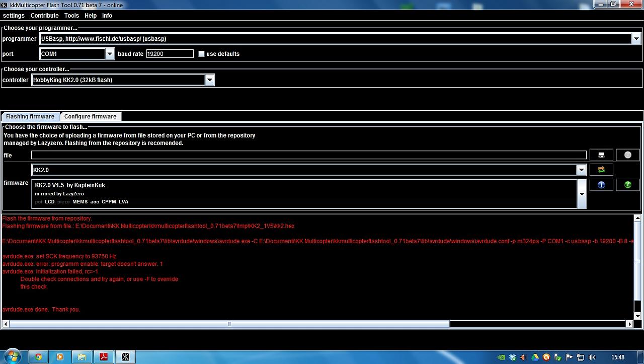Screen dimensions: 644x364
Task: Open the media player taskbar icon
Action: coord(60,357)
